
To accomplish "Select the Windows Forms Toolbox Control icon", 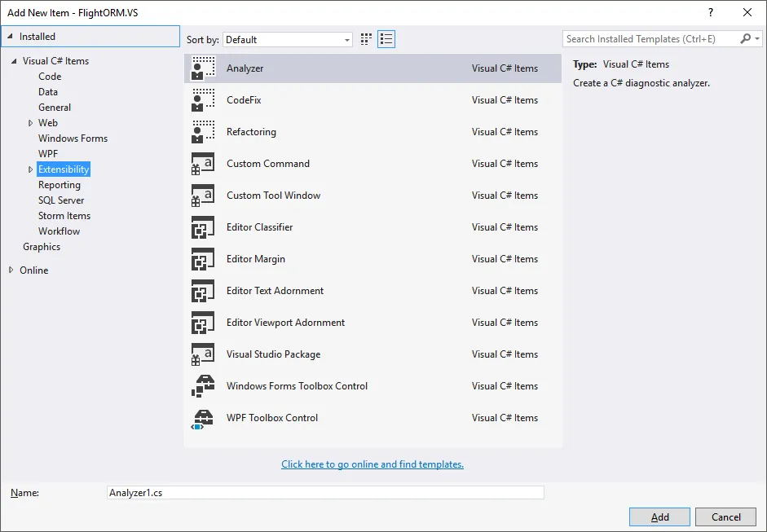I will (203, 386).
